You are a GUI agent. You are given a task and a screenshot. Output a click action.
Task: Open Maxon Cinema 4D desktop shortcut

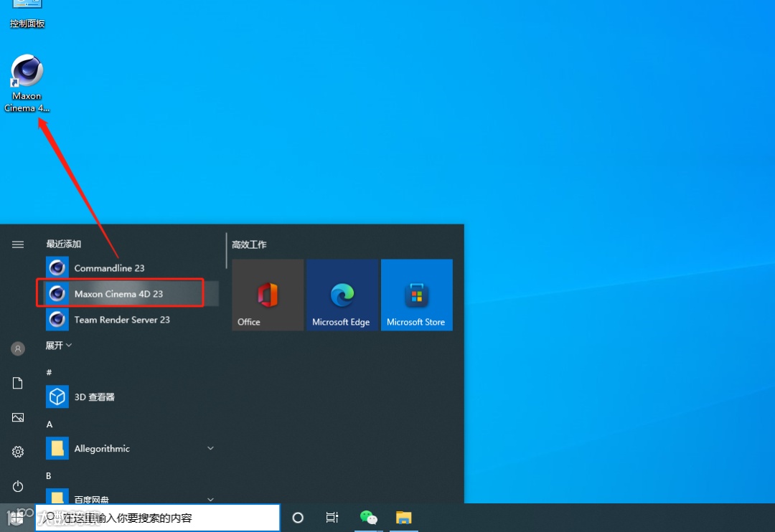click(x=27, y=83)
